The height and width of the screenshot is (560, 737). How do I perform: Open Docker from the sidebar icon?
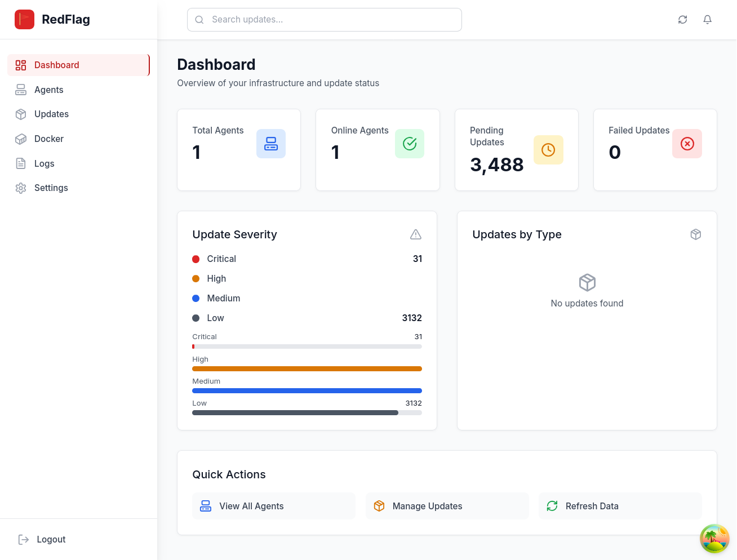coord(21,139)
